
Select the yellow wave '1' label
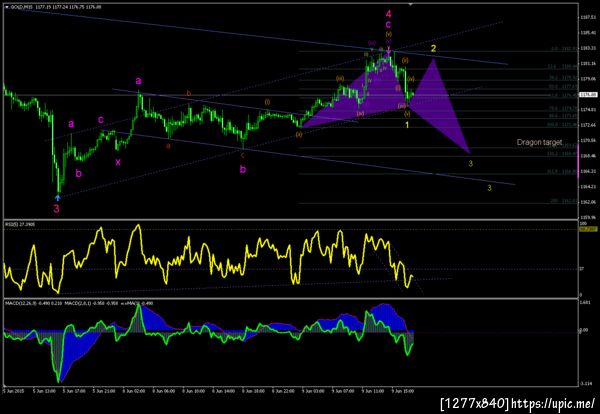point(407,125)
